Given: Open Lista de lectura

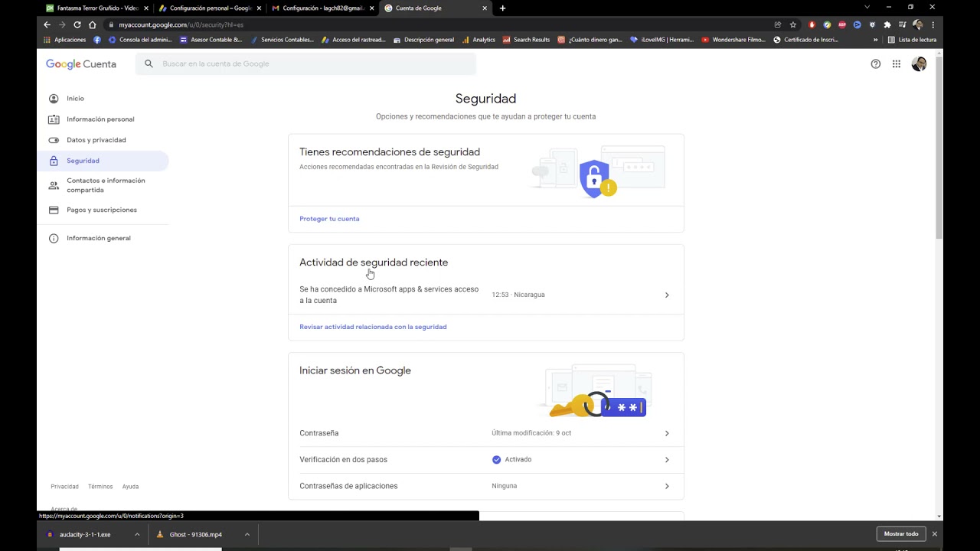Looking at the screenshot, I should pos(912,40).
